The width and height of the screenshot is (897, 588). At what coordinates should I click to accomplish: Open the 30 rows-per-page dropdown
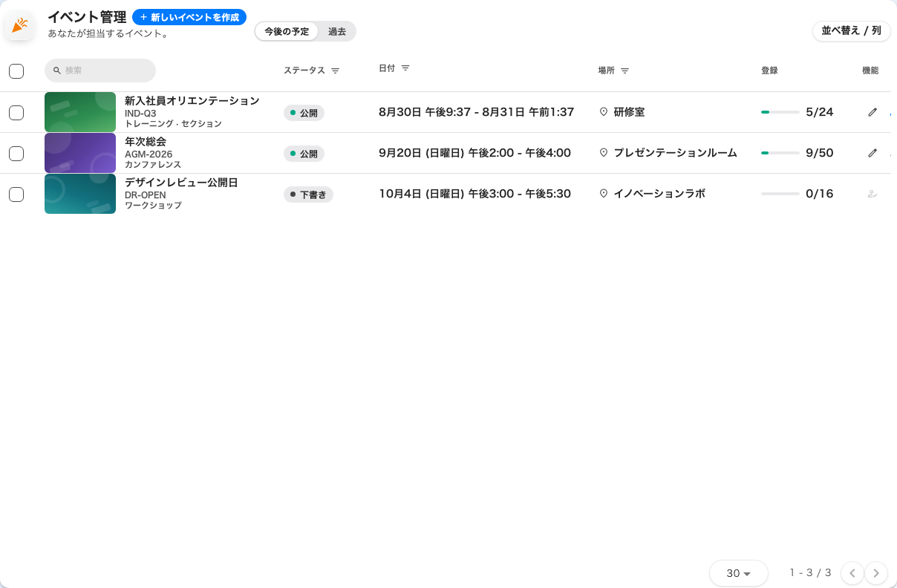739,573
